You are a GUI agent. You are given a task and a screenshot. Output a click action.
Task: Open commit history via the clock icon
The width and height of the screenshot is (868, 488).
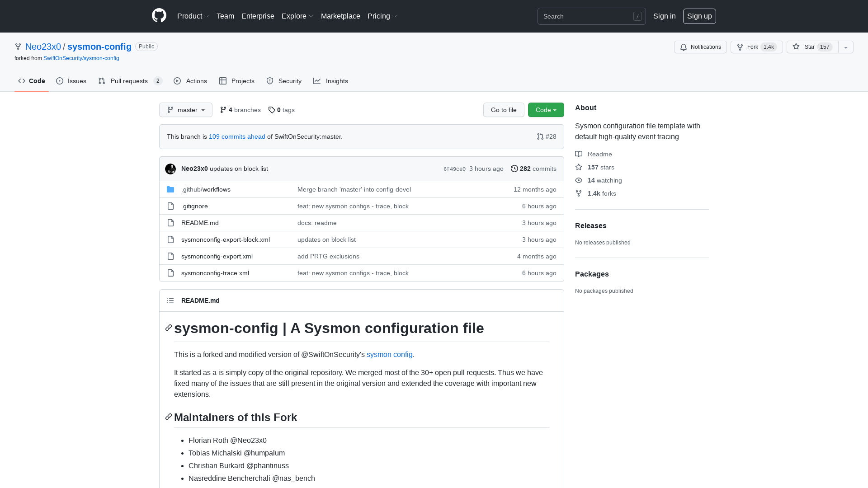pos(514,169)
